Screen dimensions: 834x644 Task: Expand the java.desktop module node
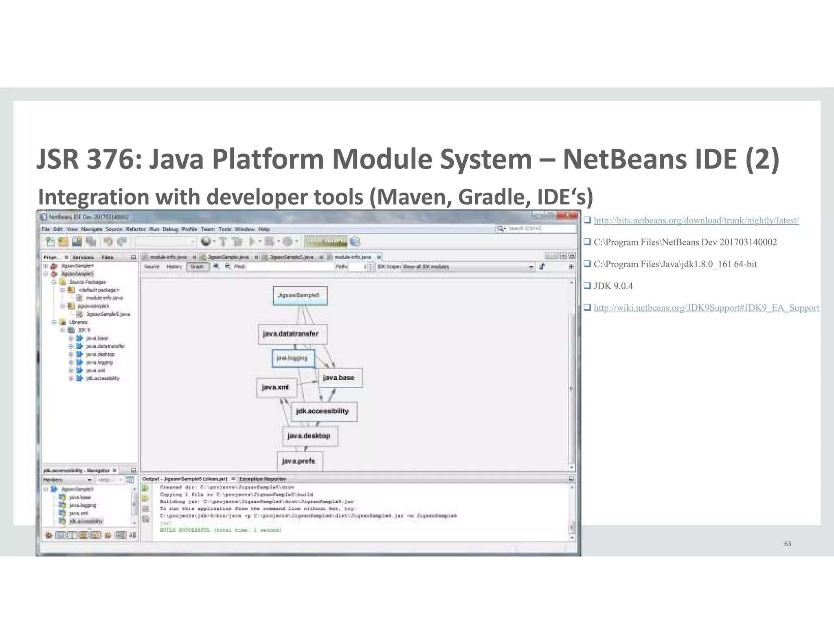70,354
